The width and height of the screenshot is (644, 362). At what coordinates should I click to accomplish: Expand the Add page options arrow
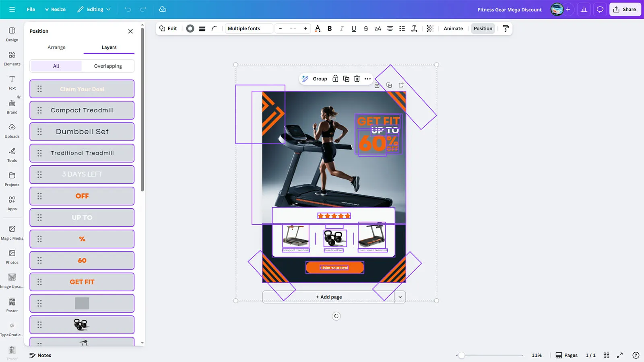point(400,297)
